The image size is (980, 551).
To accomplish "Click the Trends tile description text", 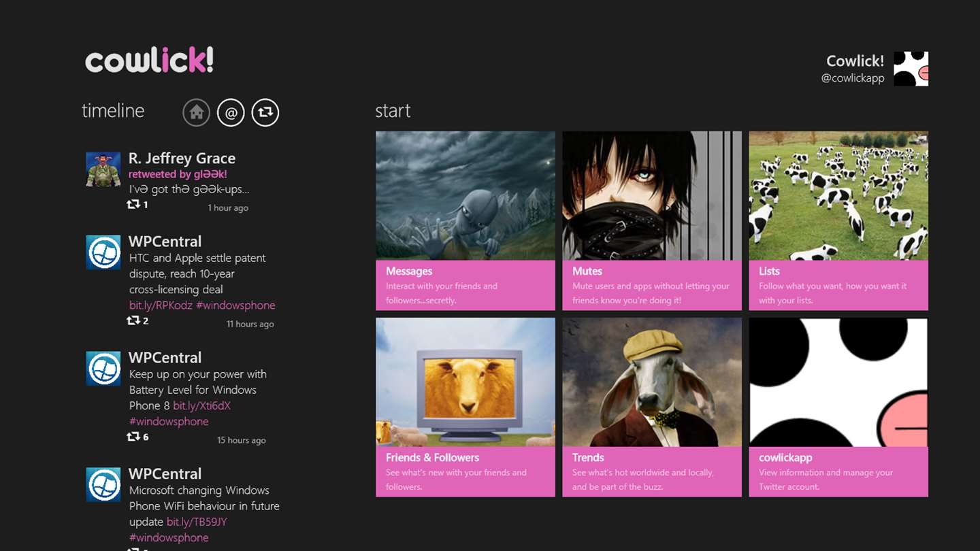I will pos(643,480).
